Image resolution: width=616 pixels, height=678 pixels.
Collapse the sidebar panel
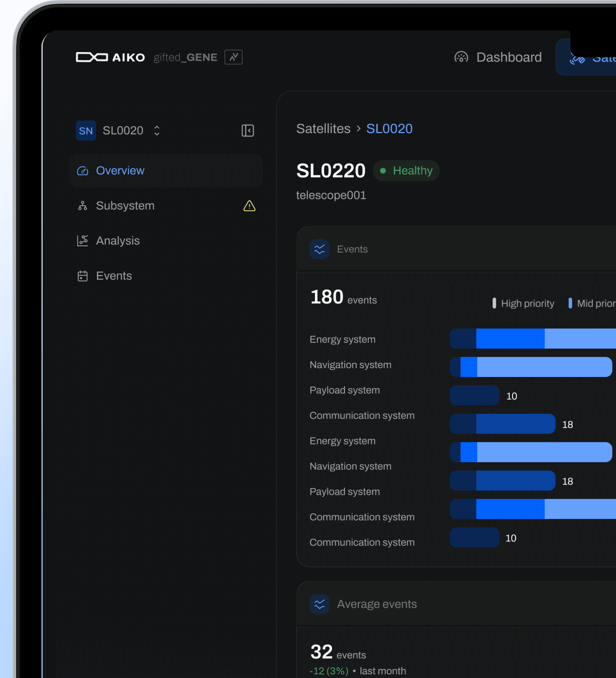pyautogui.click(x=248, y=130)
